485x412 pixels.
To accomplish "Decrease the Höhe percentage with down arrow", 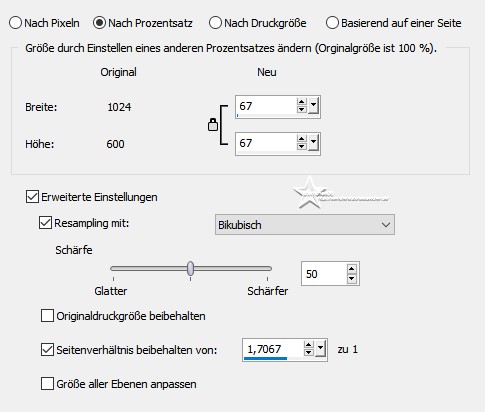I will [x=302, y=146].
